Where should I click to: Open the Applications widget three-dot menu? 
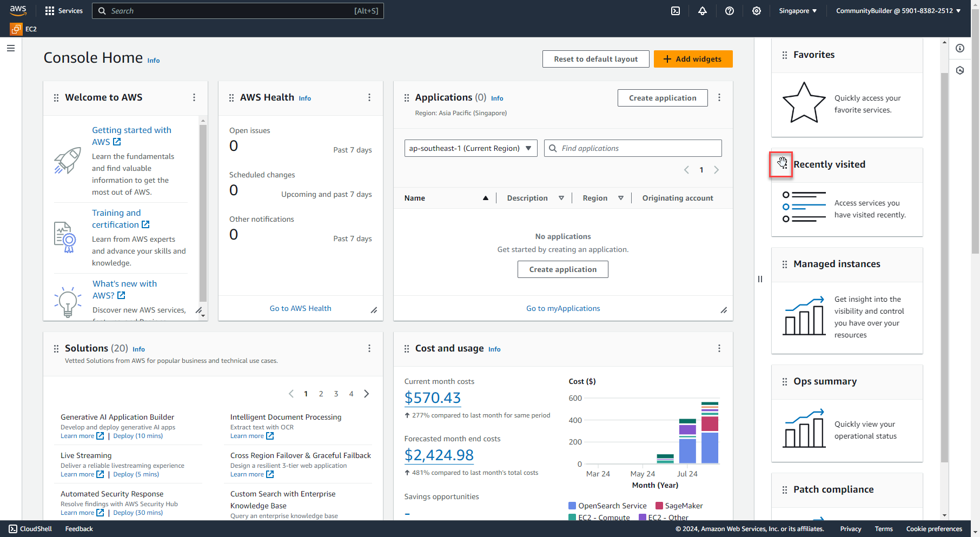(x=719, y=97)
